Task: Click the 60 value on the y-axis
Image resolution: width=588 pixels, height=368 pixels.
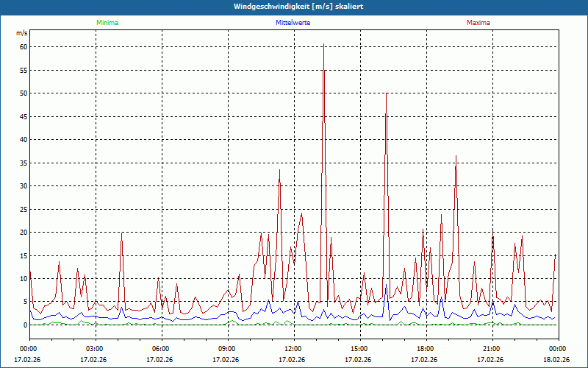Action: pos(23,47)
